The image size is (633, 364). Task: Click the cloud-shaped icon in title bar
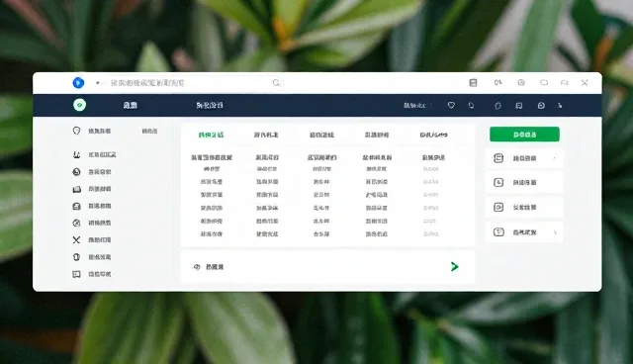click(544, 82)
